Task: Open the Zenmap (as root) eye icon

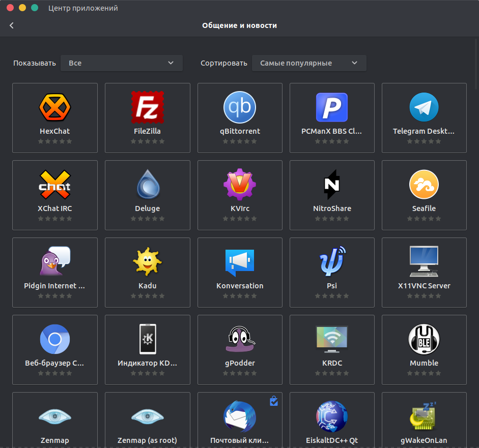Action: click(x=148, y=416)
